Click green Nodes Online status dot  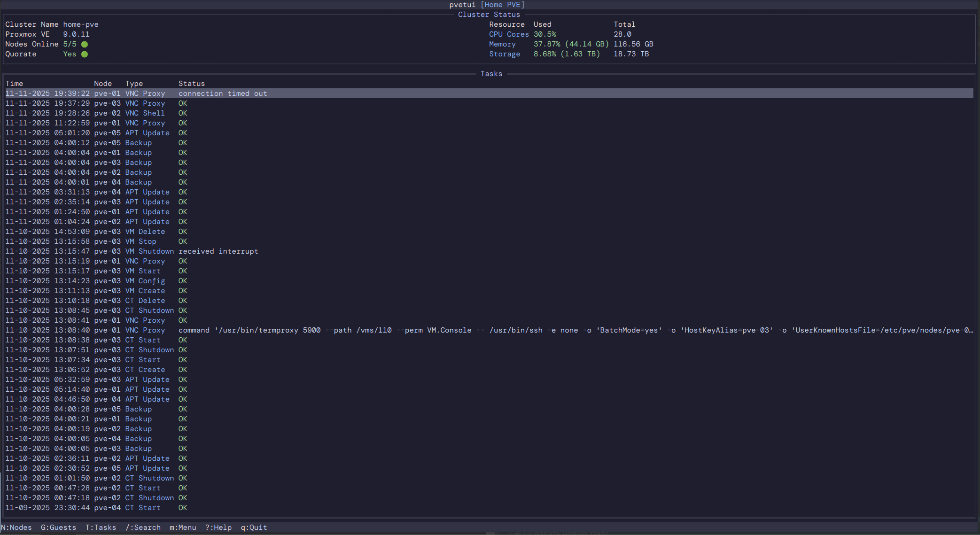85,44
